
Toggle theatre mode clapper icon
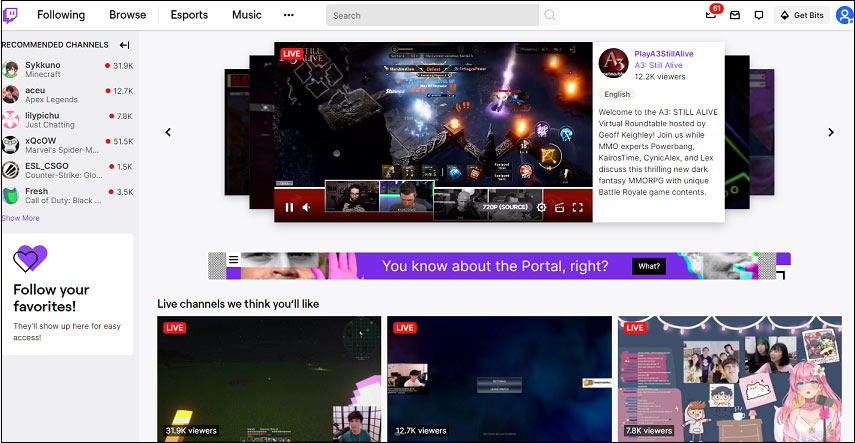559,207
